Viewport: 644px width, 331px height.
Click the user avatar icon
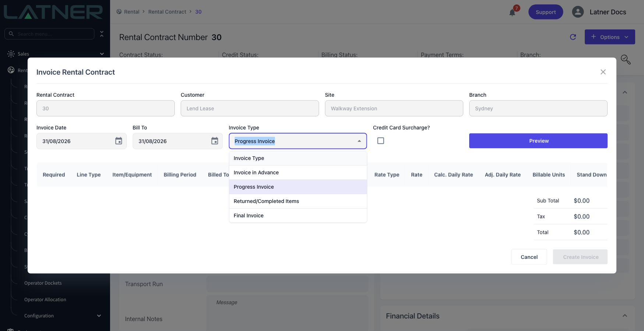click(578, 12)
